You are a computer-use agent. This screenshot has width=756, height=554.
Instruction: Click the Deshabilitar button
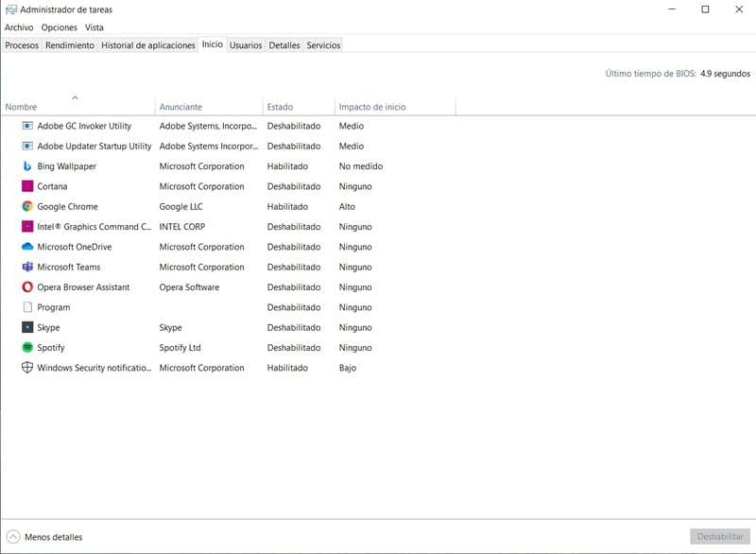tap(720, 537)
